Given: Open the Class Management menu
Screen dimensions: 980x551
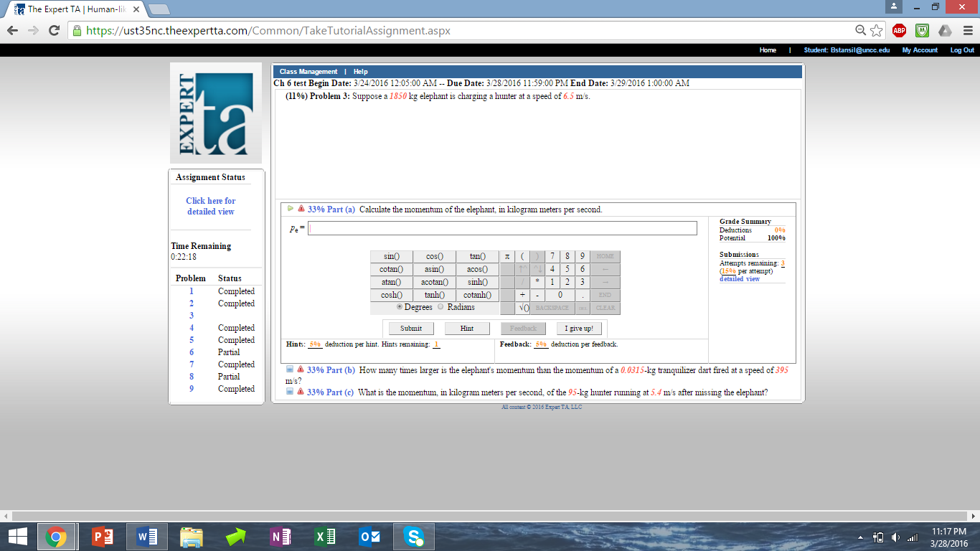Looking at the screenshot, I should [x=308, y=71].
